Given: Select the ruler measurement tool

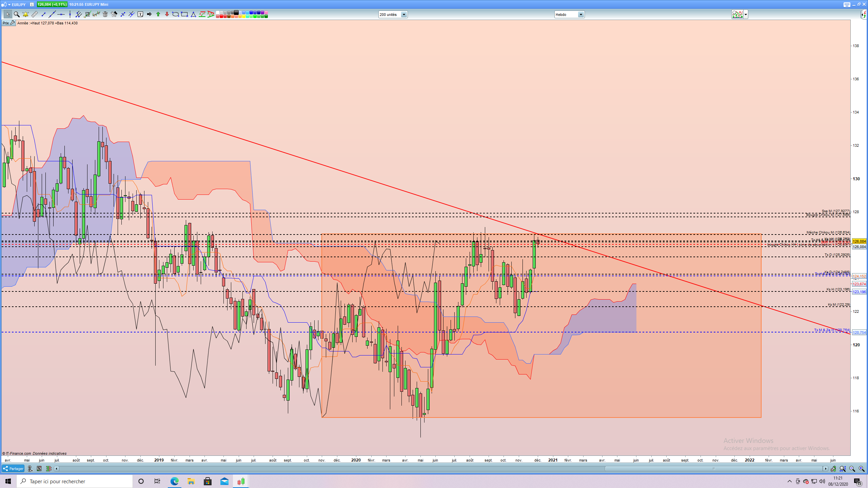Looking at the screenshot, I should pyautogui.click(x=34, y=14).
